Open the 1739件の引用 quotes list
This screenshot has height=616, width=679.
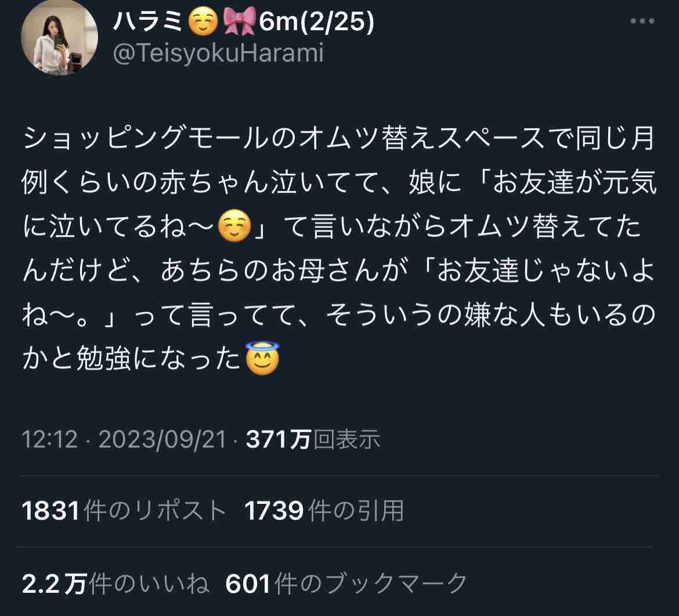pos(324,510)
